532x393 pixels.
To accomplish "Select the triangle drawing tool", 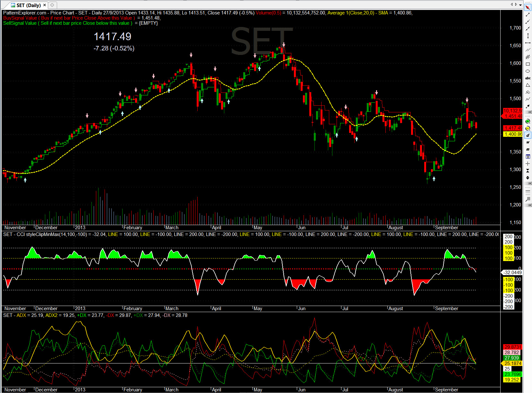I will coord(528,85).
